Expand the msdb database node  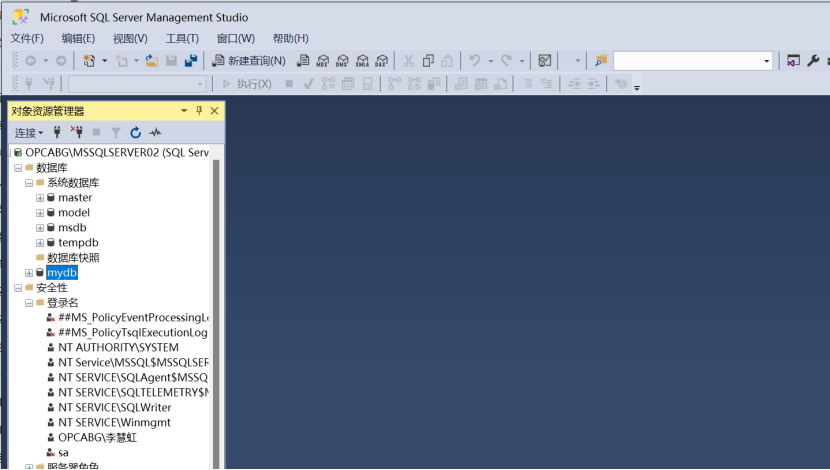[40, 228]
